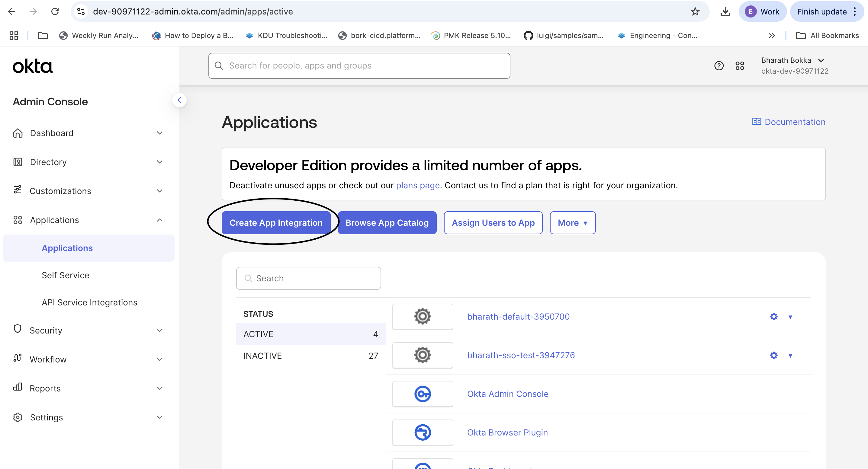868x469 pixels.
Task: Open the browser downloads icon
Action: pos(725,11)
